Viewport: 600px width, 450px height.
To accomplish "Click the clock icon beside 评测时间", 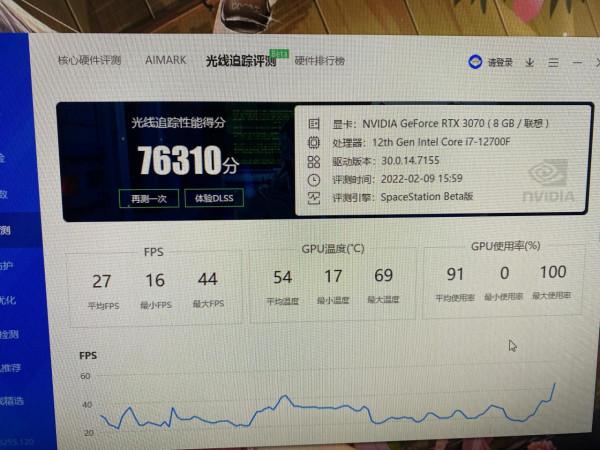I will [x=314, y=179].
